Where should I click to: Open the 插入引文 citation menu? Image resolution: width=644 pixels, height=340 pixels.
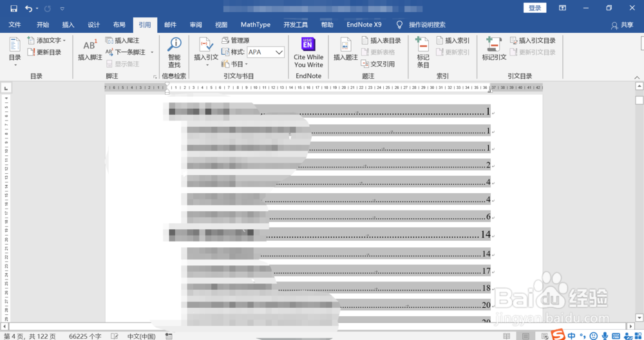tap(206, 53)
